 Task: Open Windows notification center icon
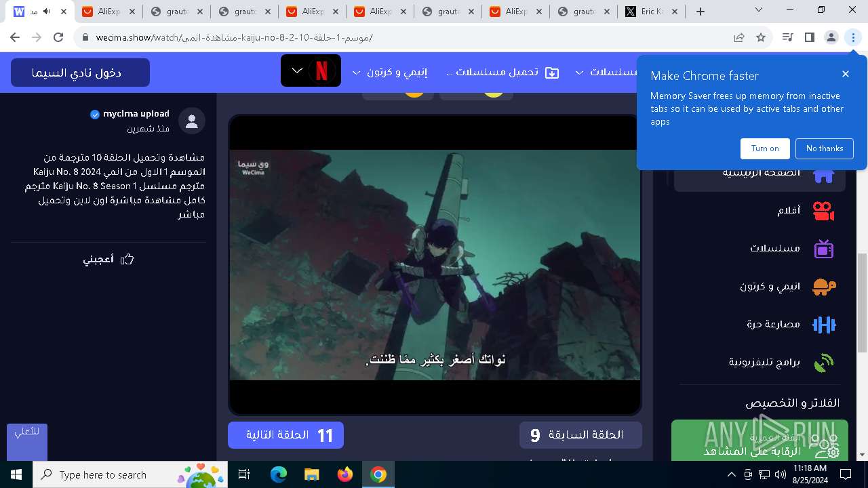coord(846,474)
